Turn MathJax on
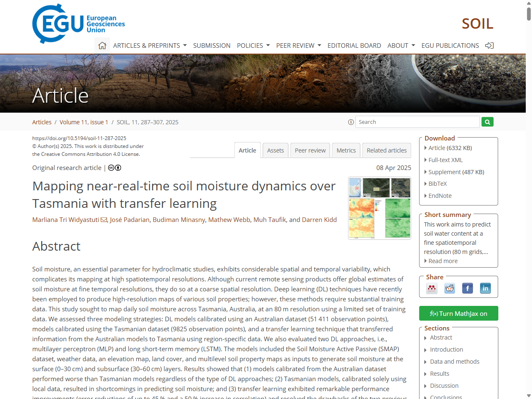The image size is (532, 399). tap(458, 313)
